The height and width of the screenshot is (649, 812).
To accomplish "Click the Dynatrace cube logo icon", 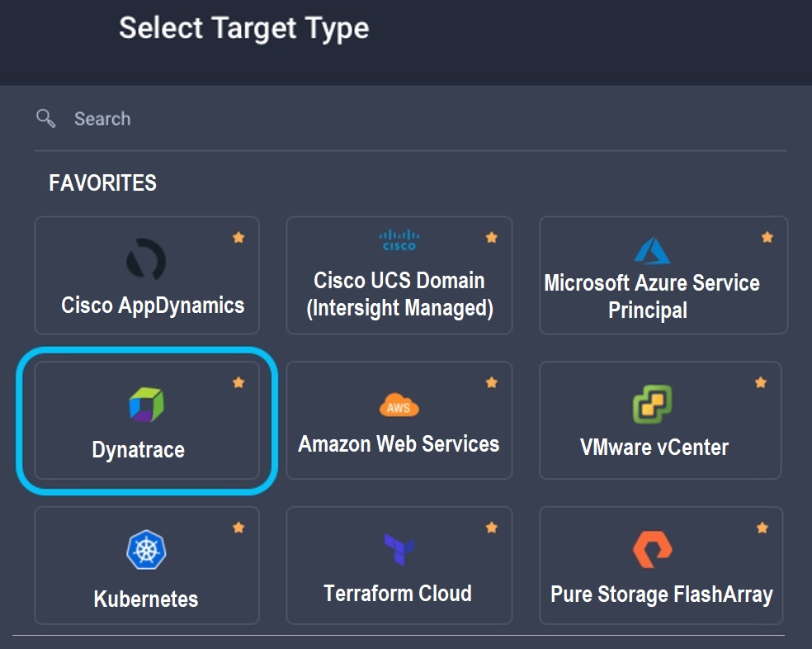I will click(146, 405).
